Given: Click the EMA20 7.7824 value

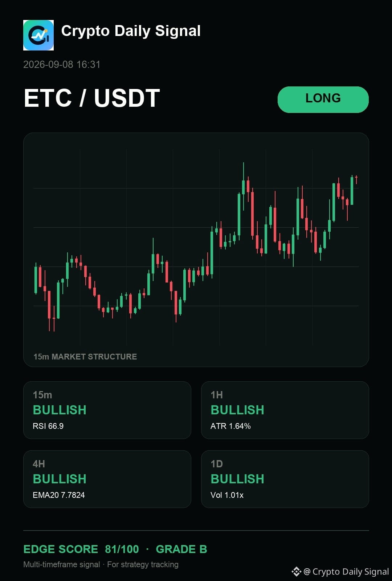Looking at the screenshot, I should point(59,495).
